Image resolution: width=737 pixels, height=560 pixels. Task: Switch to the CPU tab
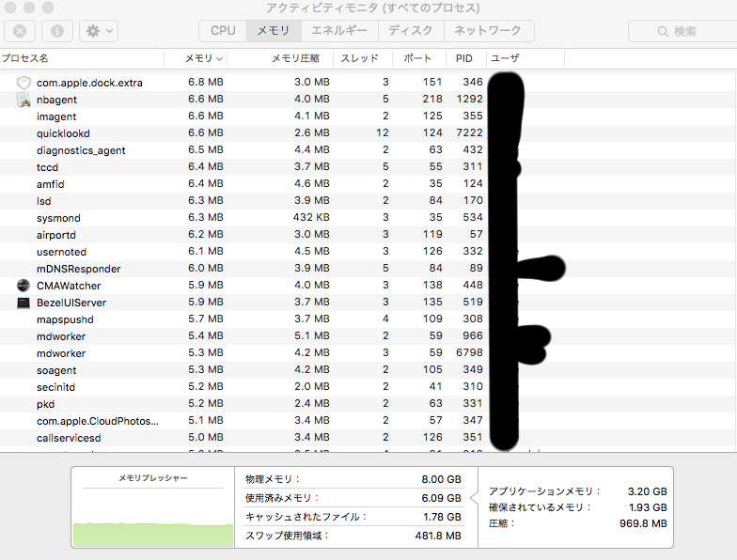coord(223,31)
